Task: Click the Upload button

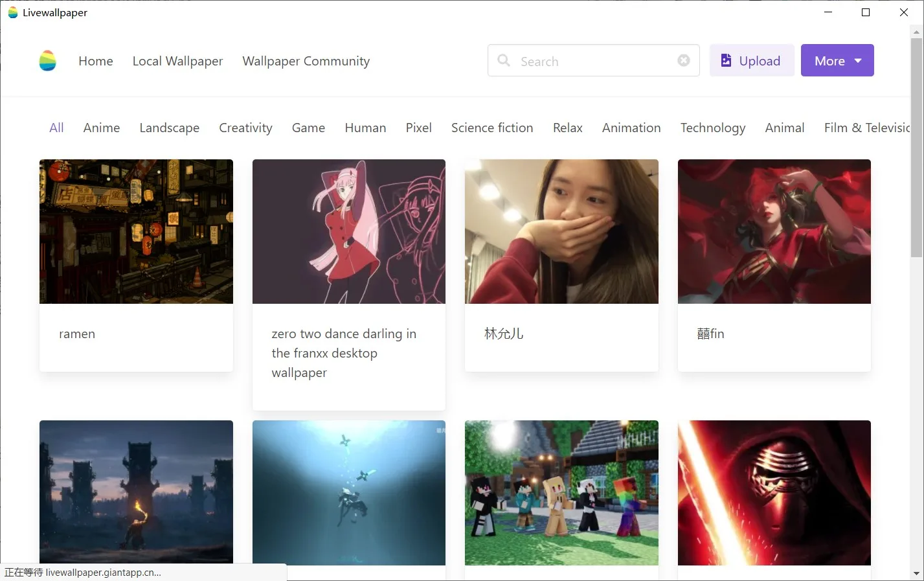Action: tap(752, 60)
